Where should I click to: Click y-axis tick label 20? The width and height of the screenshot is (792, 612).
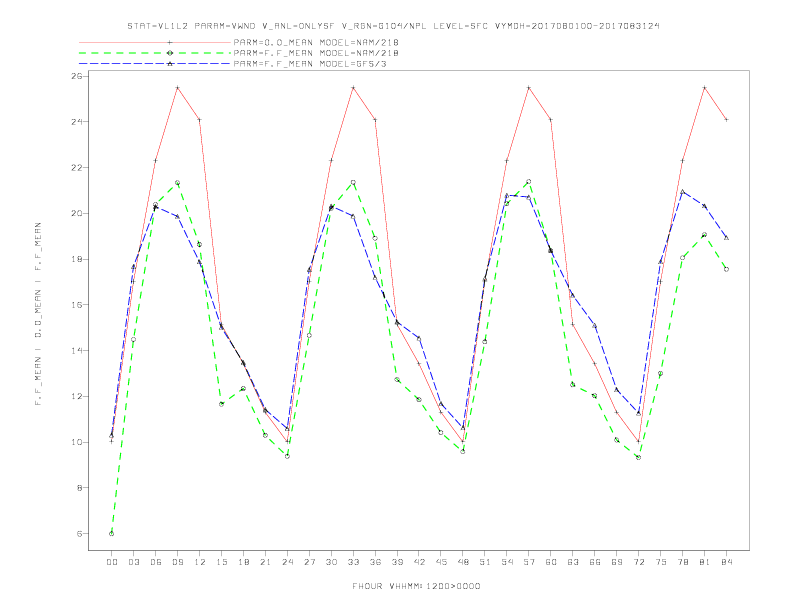77,214
